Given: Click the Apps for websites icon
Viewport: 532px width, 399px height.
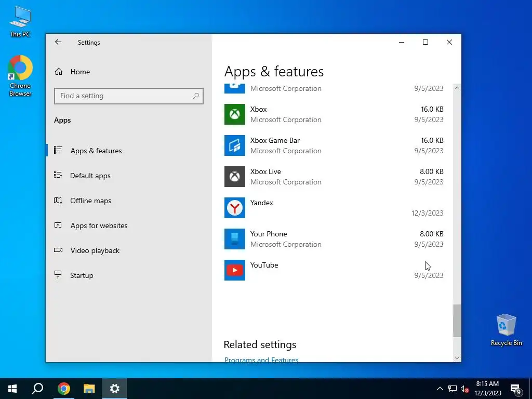Looking at the screenshot, I should (58, 225).
